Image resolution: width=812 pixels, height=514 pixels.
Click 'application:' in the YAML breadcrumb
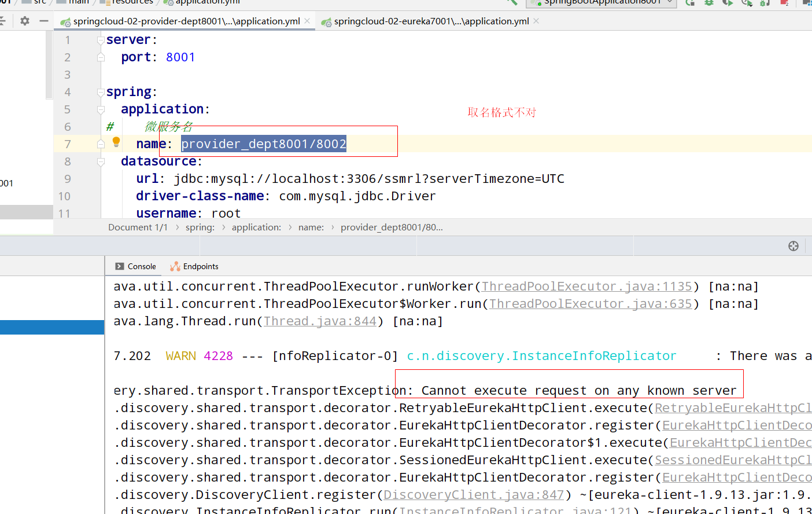[256, 227]
